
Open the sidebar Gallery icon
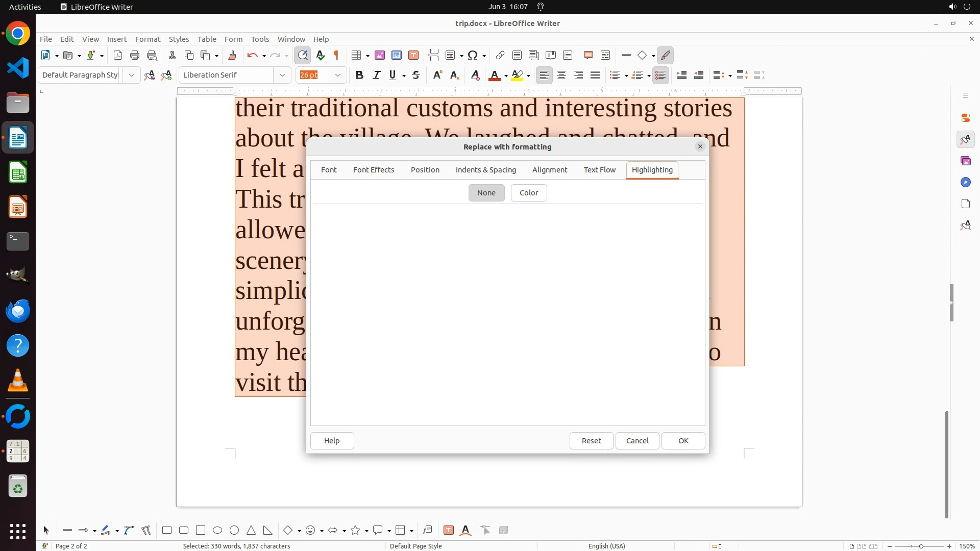pyautogui.click(x=965, y=161)
